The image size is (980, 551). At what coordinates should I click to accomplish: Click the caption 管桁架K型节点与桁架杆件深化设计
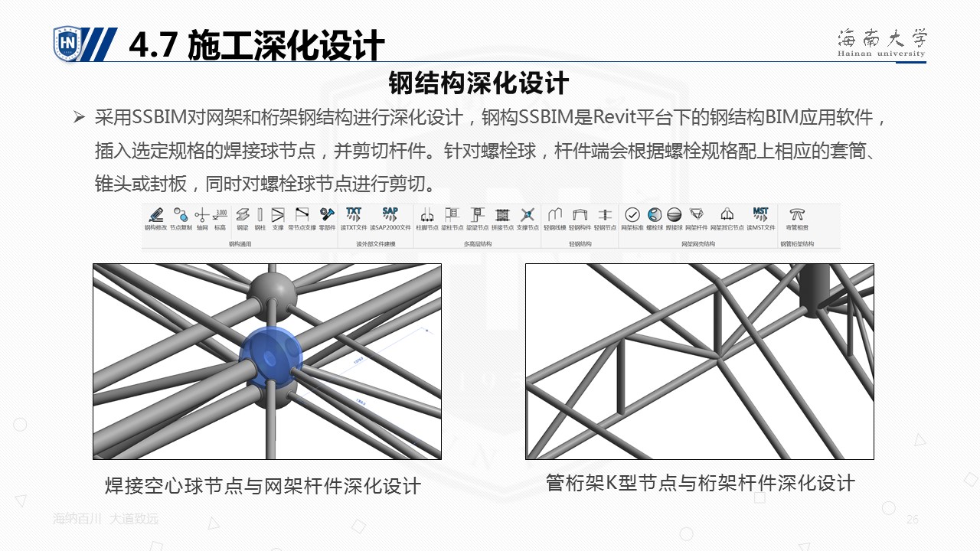[x=701, y=483]
